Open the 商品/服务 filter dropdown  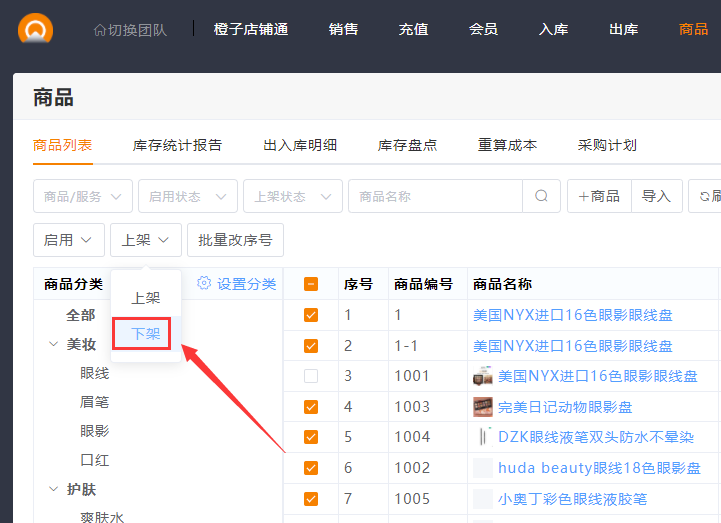click(x=83, y=196)
